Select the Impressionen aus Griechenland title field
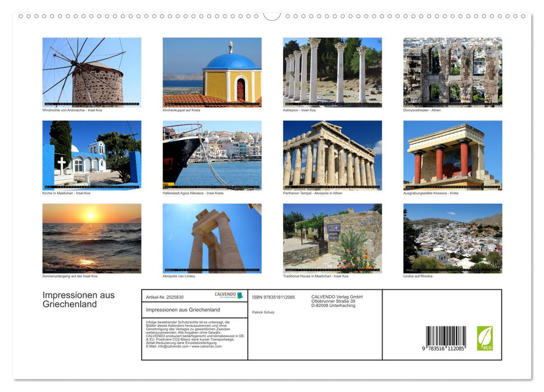This screenshot has width=544, height=392. tap(184, 309)
